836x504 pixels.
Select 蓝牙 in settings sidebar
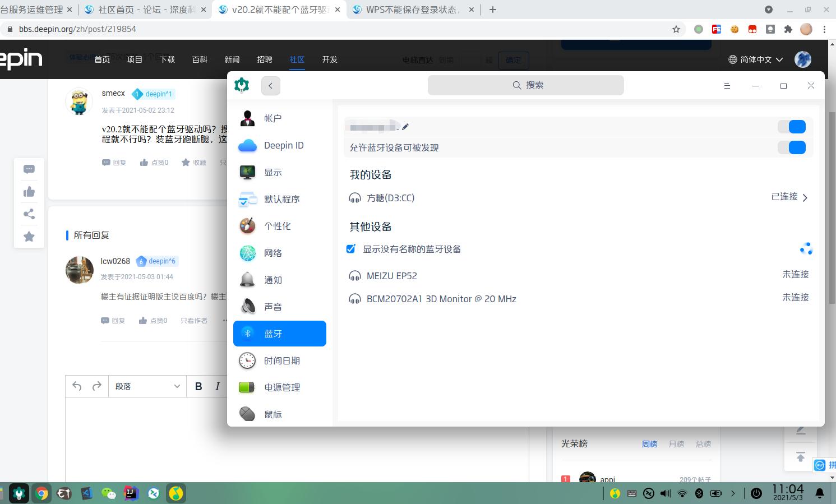pos(280,334)
